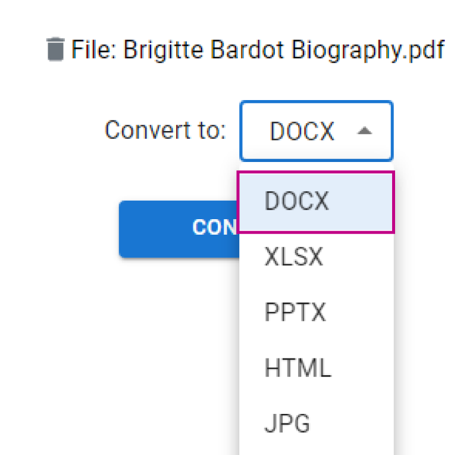This screenshot has height=455, width=476.
Task: Click the Brigitte Bardot Biography.pdf file name
Action: (x=283, y=50)
